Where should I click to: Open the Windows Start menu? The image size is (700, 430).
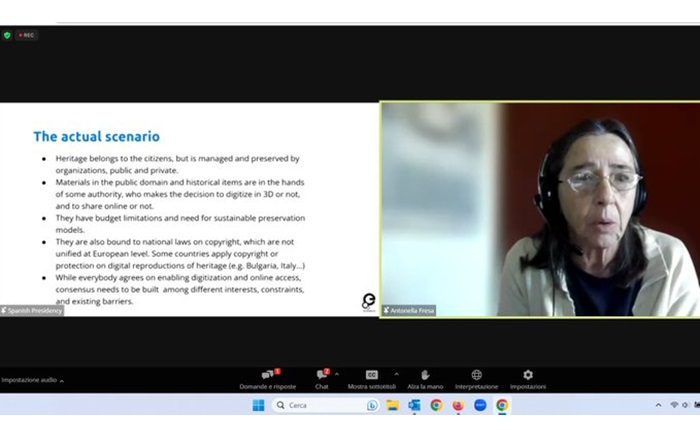[258, 405]
